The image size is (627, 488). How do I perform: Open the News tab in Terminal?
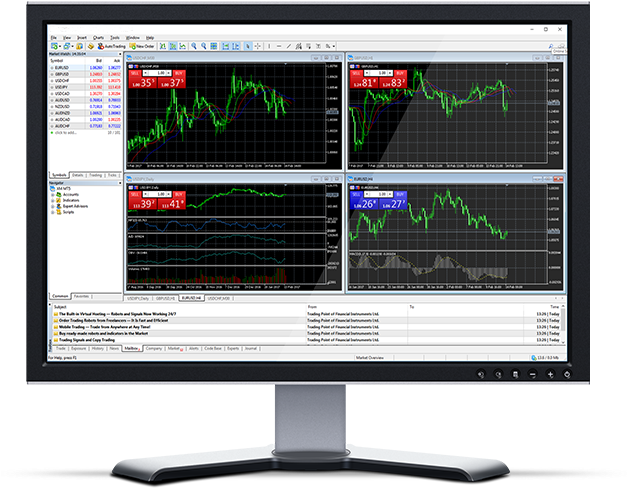coord(115,348)
